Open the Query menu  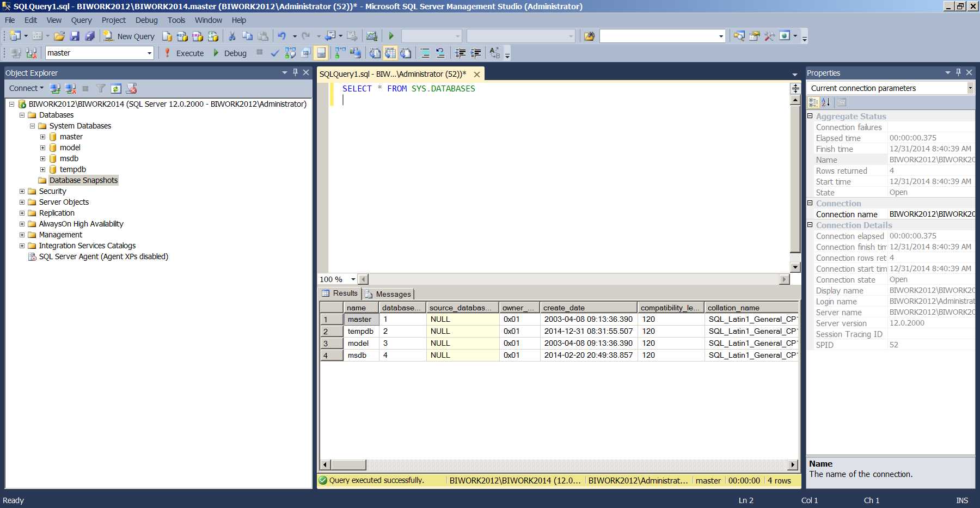click(x=81, y=20)
